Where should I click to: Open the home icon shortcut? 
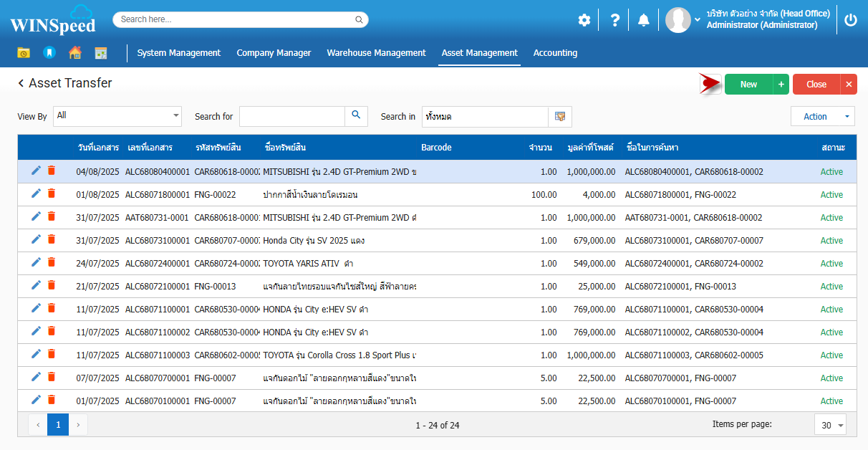point(74,52)
